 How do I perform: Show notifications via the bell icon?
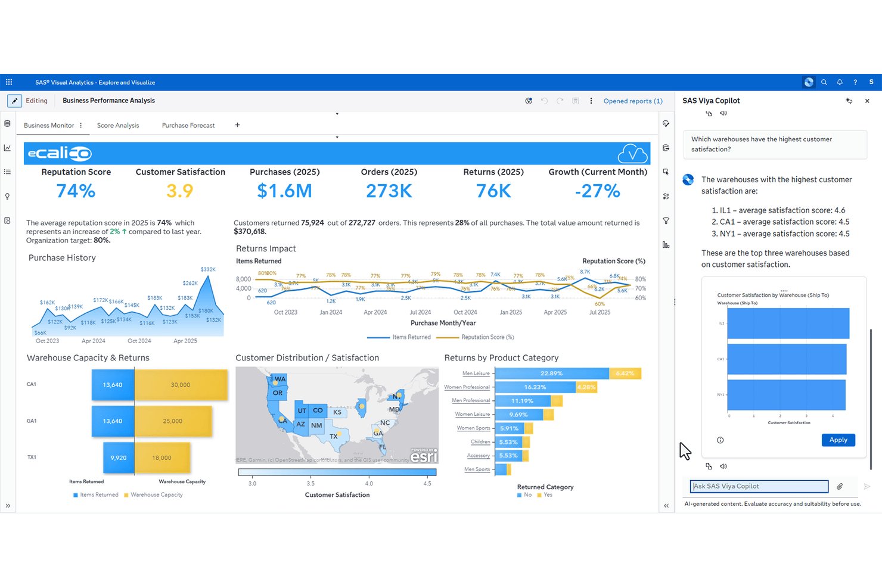840,82
